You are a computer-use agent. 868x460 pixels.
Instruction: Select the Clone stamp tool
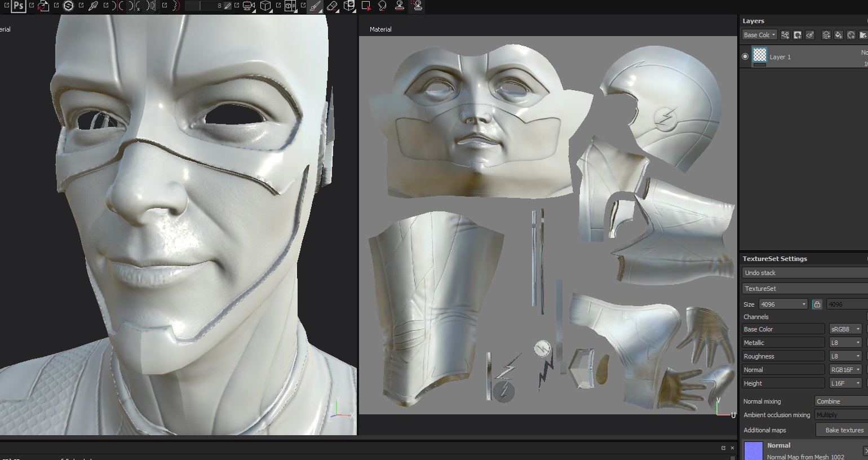click(x=400, y=6)
